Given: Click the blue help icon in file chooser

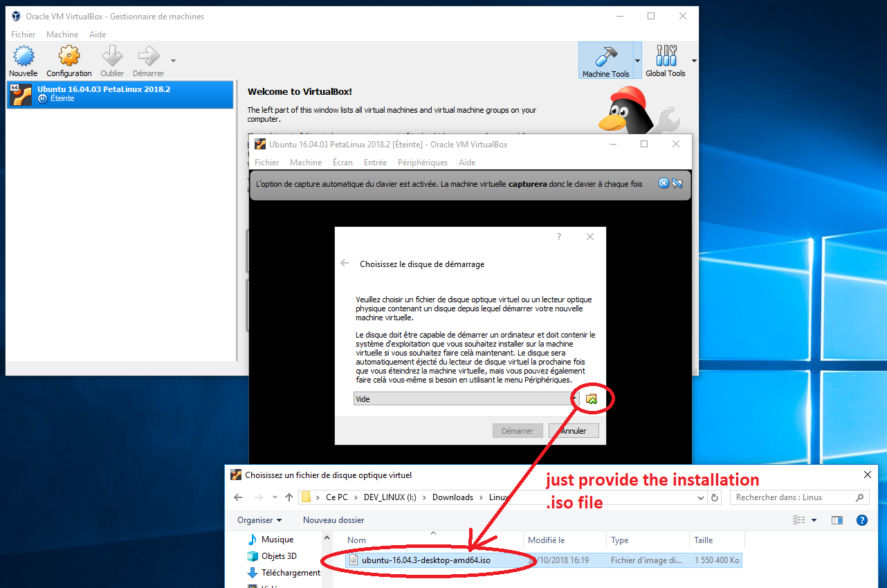Looking at the screenshot, I should point(862,520).
